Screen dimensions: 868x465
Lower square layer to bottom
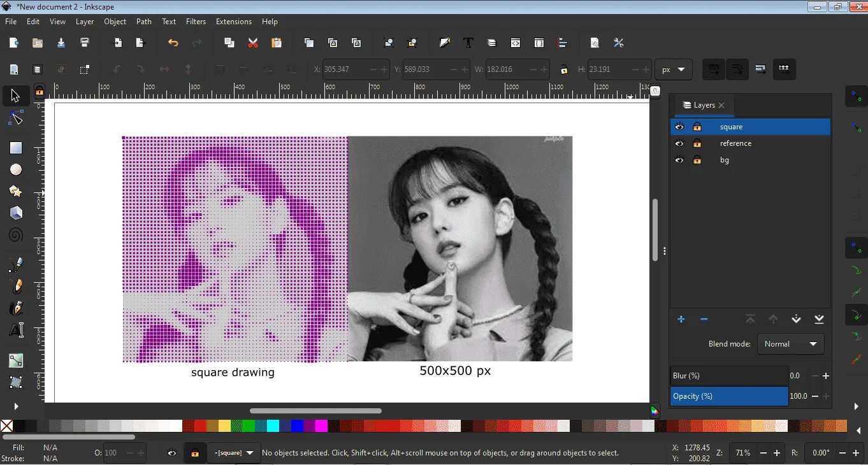click(x=819, y=319)
